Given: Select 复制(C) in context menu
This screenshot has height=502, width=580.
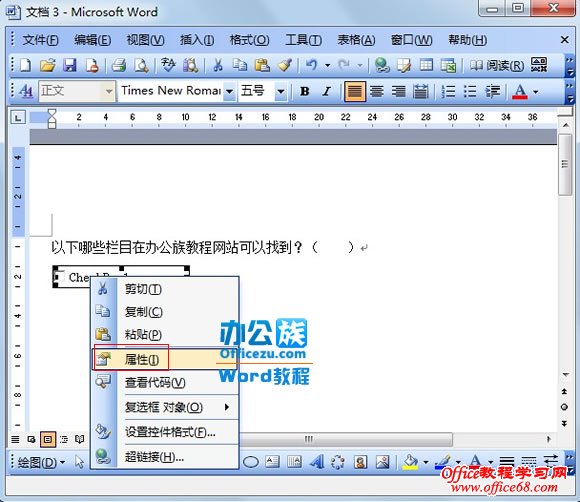Looking at the screenshot, I should (x=165, y=312).
